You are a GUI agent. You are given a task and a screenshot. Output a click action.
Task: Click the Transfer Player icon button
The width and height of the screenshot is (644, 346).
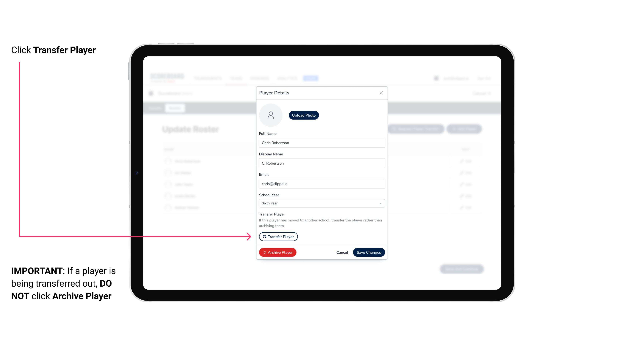tap(278, 237)
